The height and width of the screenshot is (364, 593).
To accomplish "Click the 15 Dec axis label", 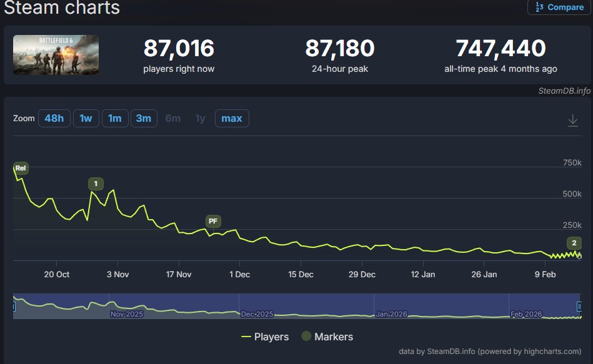I will pyautogui.click(x=301, y=275).
